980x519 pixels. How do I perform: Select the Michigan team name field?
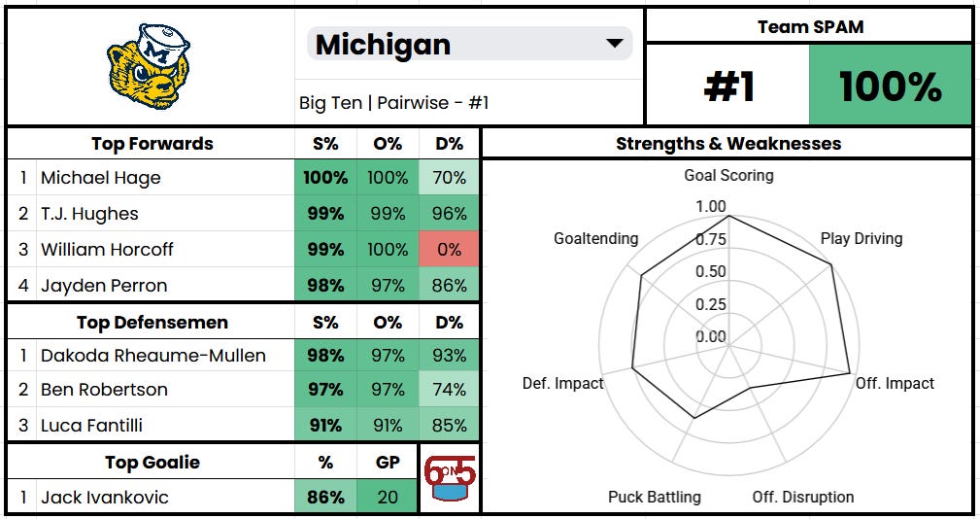click(x=469, y=44)
